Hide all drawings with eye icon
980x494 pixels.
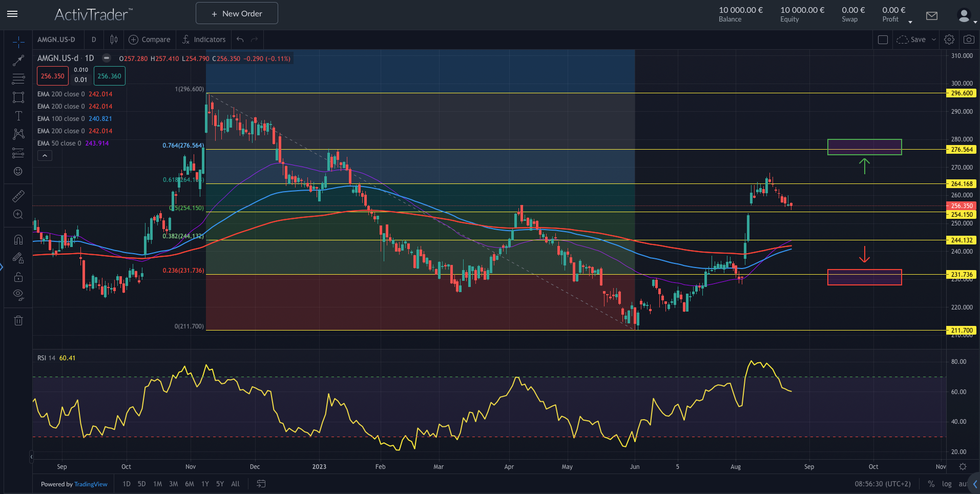pos(18,294)
